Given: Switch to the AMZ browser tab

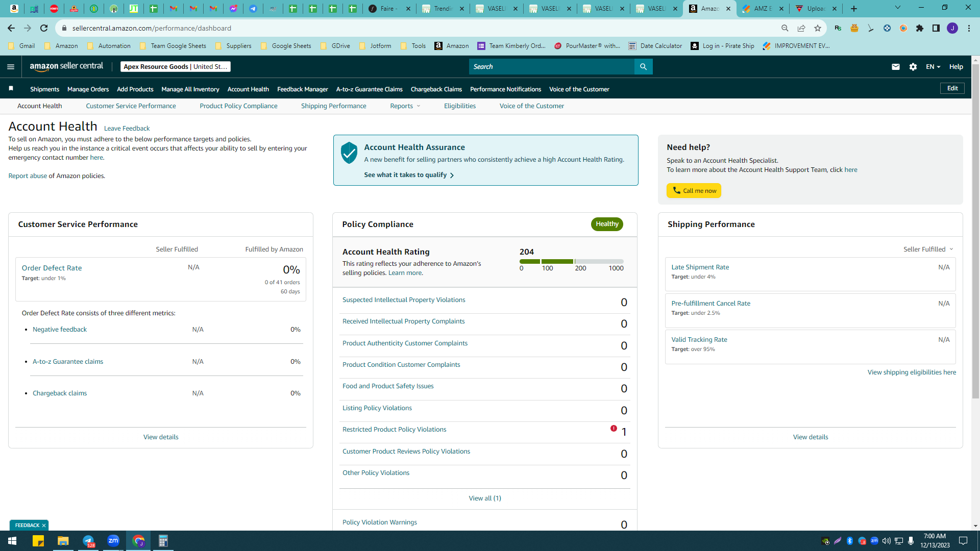Looking at the screenshot, I should pos(763,9).
